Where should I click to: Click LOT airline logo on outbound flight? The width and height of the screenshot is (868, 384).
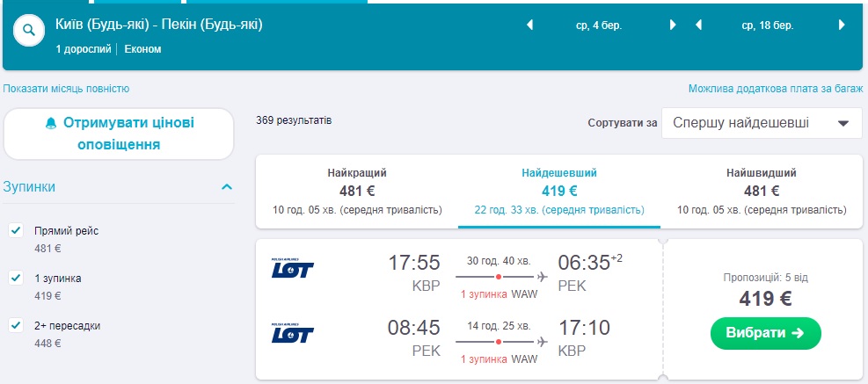(x=293, y=268)
